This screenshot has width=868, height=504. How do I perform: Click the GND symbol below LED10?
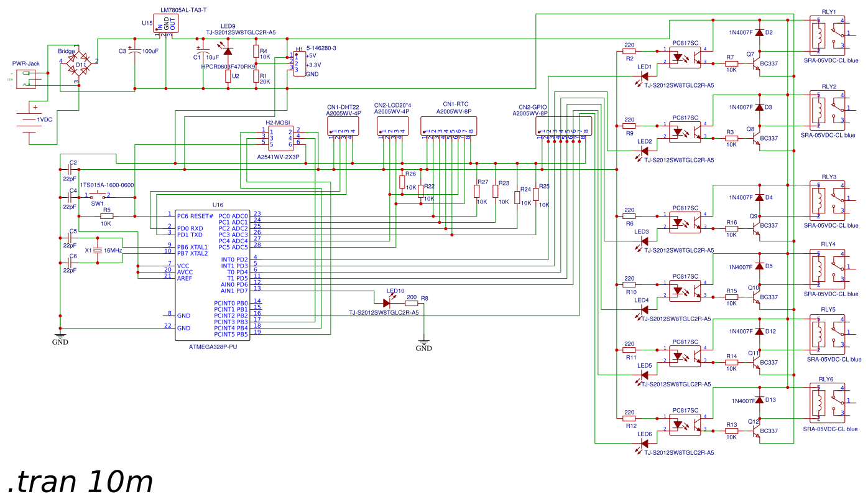pos(425,341)
